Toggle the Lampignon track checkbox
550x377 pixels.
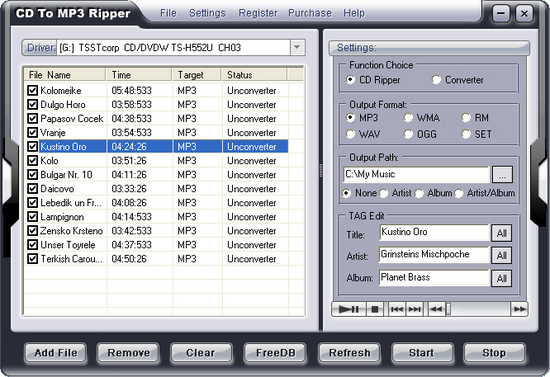(33, 217)
